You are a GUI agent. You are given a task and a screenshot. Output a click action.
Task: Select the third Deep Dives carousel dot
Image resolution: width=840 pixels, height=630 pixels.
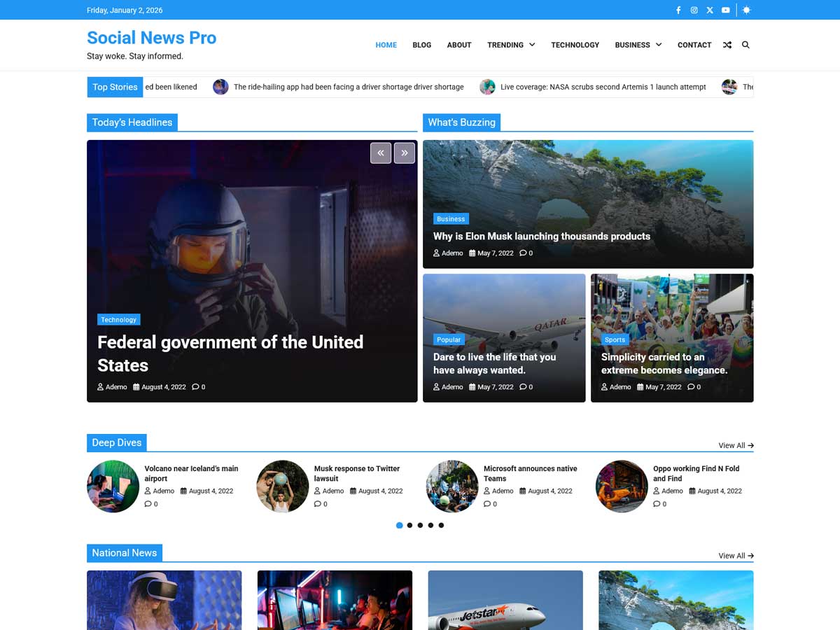(x=420, y=525)
